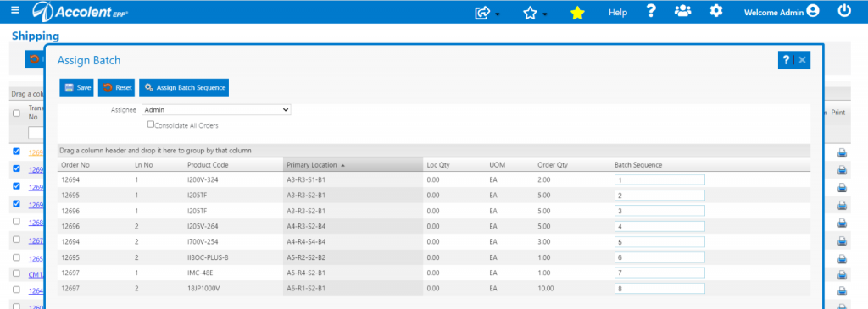The height and width of the screenshot is (309, 868).
Task: Uncheck the first checked shipping row checkbox
Action: (x=16, y=151)
